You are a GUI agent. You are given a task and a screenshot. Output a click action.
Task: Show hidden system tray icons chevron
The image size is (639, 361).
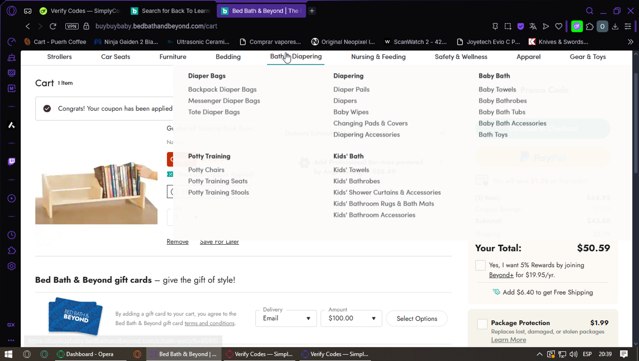(539, 354)
